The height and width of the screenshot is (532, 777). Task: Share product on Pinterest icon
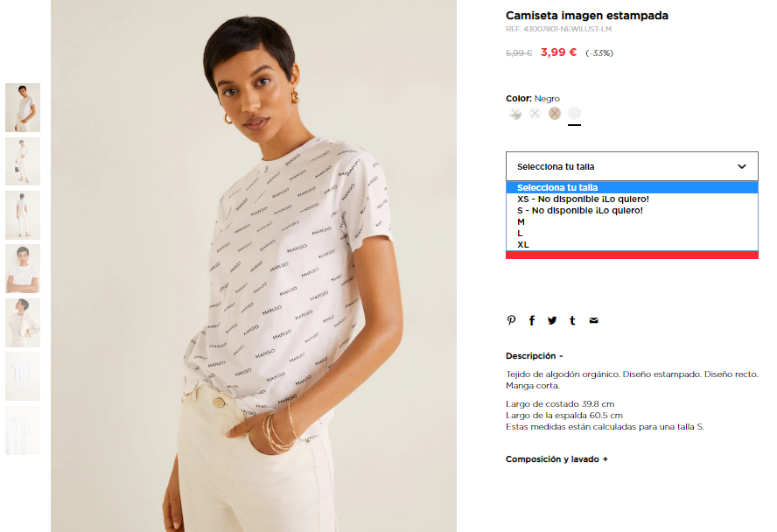[511, 320]
